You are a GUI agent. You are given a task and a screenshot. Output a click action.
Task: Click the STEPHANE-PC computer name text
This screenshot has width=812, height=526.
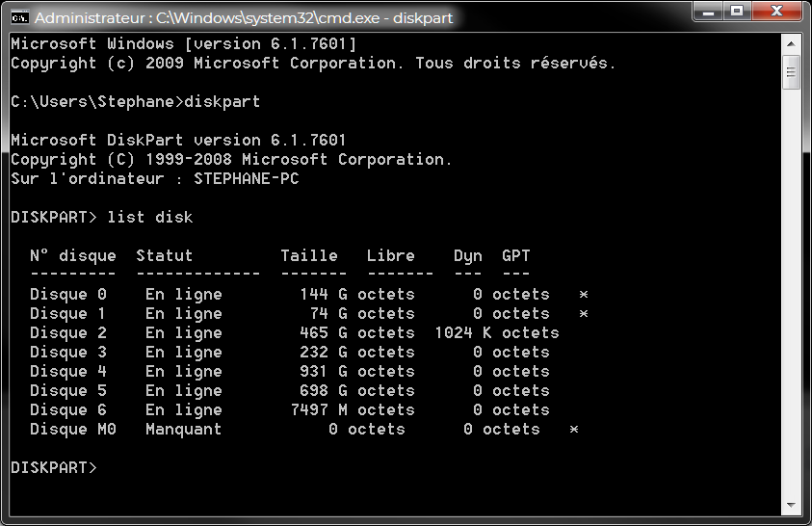246,179
